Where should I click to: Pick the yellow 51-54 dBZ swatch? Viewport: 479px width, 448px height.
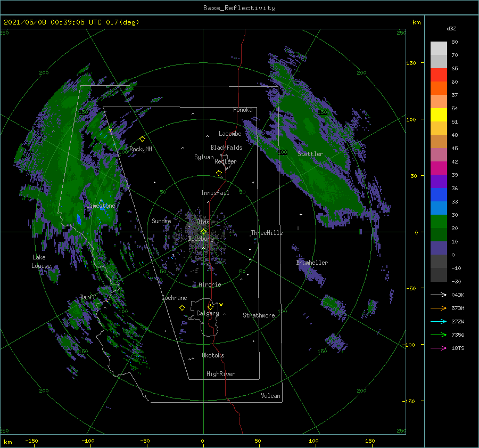coord(439,115)
